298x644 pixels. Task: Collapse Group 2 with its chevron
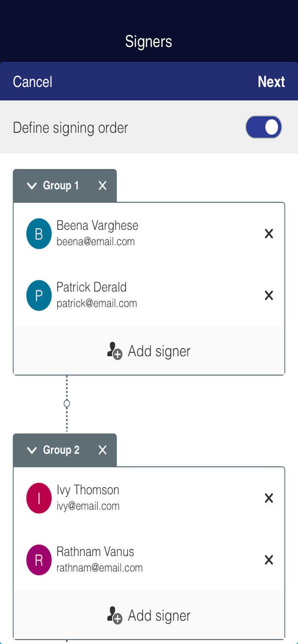pos(31,450)
